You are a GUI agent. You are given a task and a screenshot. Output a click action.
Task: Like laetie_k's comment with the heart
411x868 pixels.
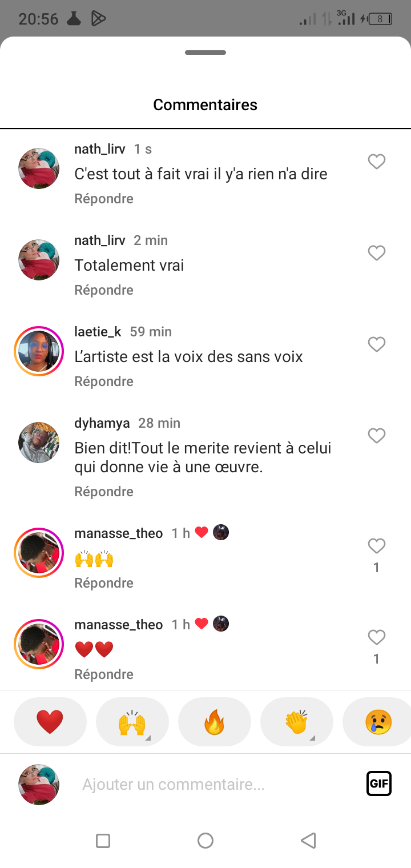(x=376, y=344)
